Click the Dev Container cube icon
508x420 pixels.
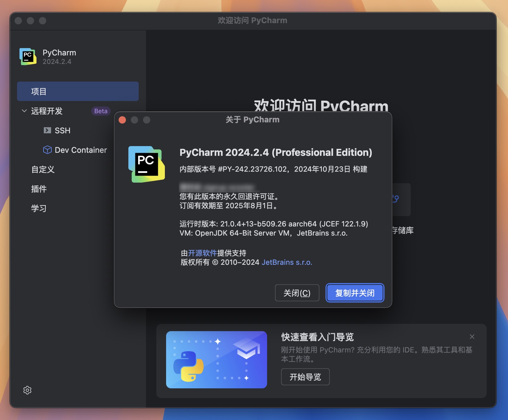(x=47, y=150)
